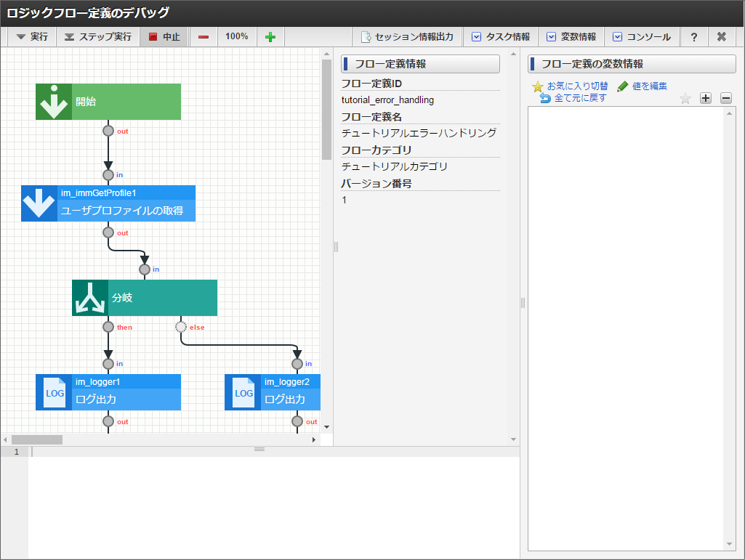Click splitter handle before variable info panel

(x=523, y=303)
